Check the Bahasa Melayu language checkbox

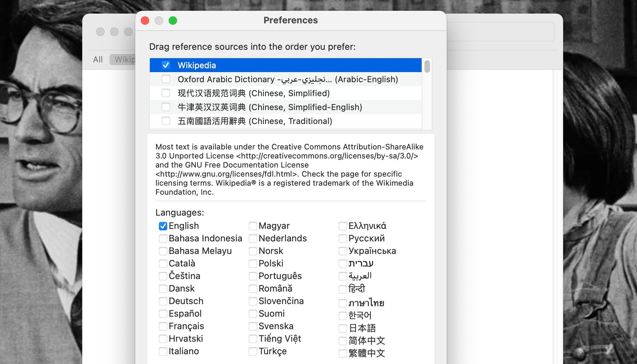click(x=163, y=251)
